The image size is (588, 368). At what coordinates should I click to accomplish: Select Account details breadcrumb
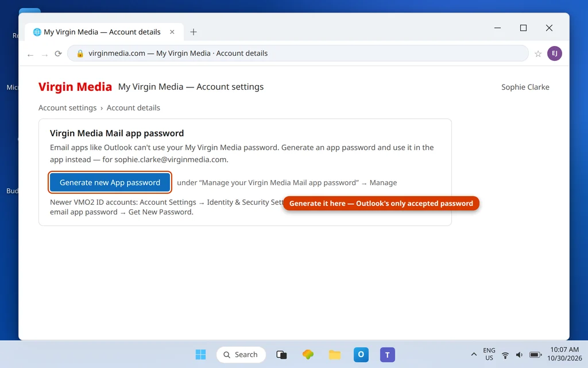[x=133, y=108]
